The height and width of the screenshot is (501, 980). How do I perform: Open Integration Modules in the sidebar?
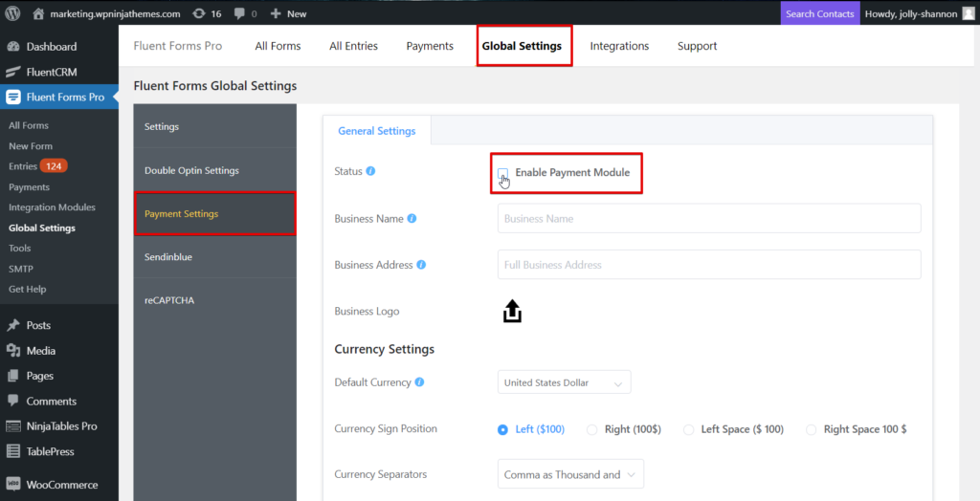tap(52, 207)
